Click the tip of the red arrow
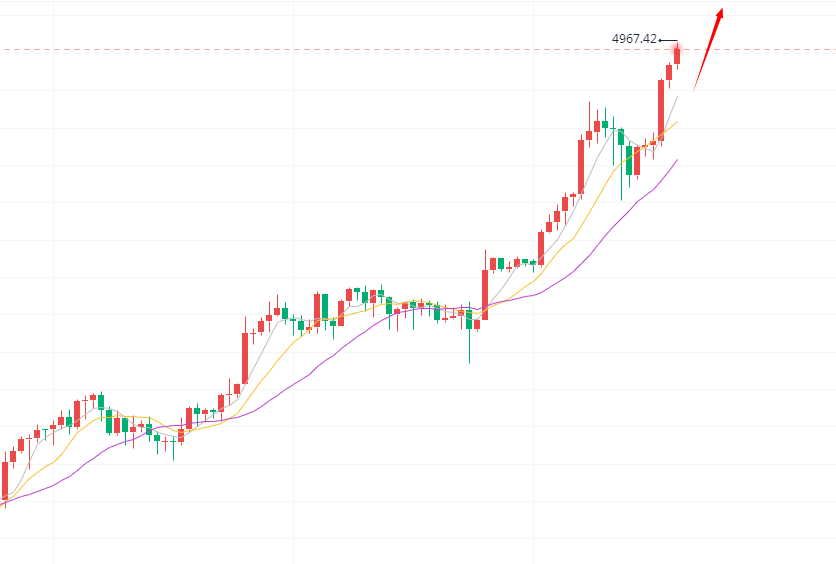The width and height of the screenshot is (836, 564). point(721,10)
